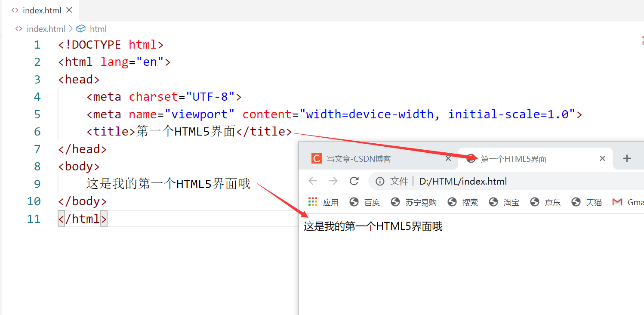
Task: Close the index.html editor tab
Action: pyautogui.click(x=70, y=10)
